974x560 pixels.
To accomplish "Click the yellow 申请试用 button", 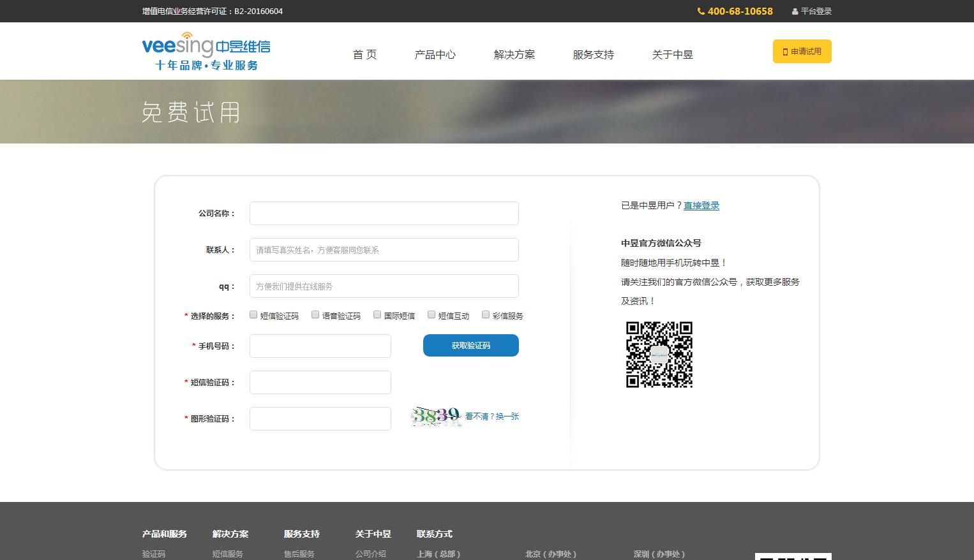I will click(802, 52).
